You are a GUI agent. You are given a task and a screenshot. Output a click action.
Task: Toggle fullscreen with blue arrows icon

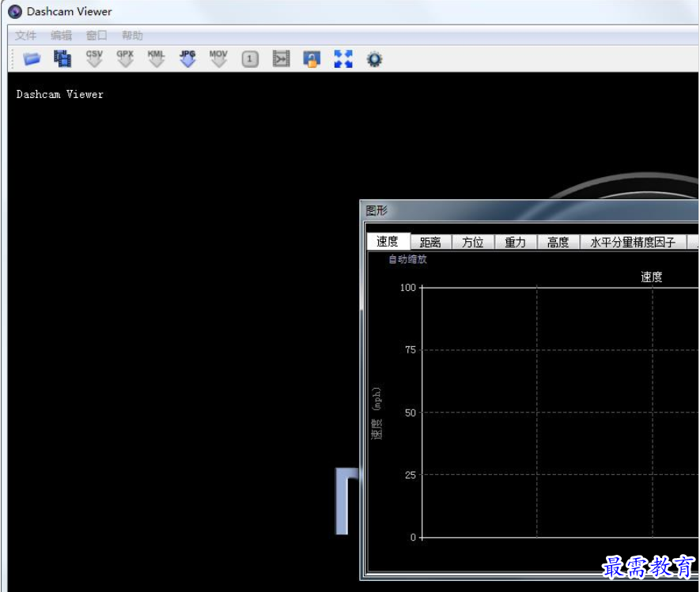point(343,59)
